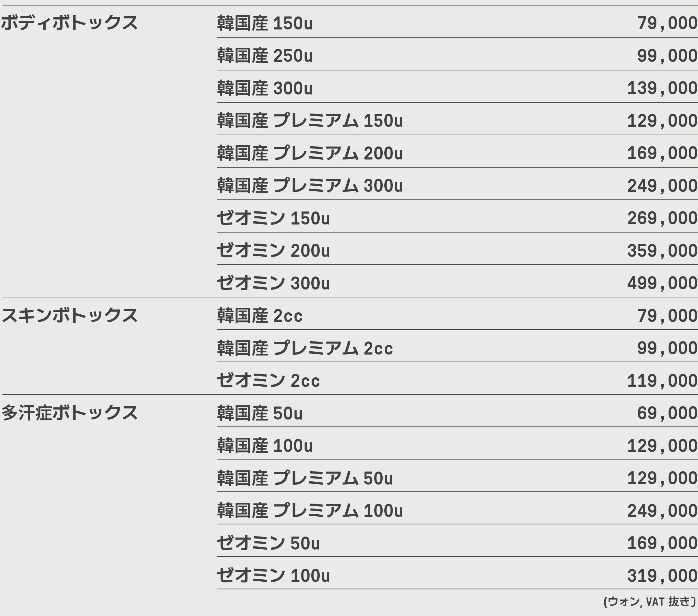
Task: Select the ゼオミン 50u item
Action: 268,543
